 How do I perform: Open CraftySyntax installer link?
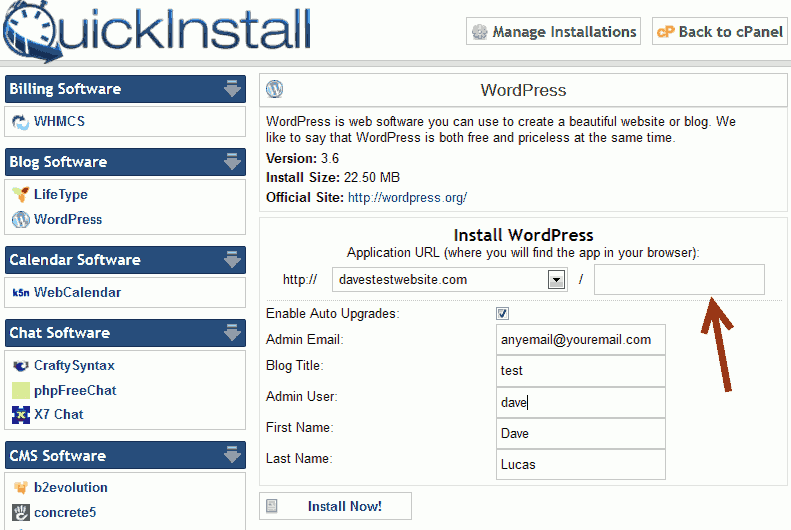pyautogui.click(x=74, y=366)
